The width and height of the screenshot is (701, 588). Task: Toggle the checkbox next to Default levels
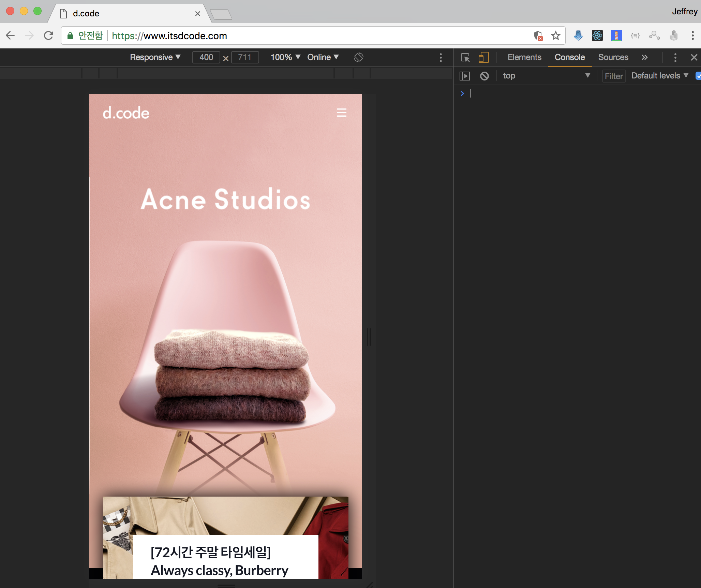tap(698, 76)
